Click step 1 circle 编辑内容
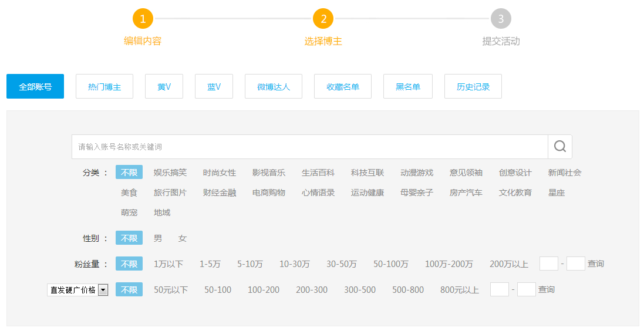644x331 pixels. pyautogui.click(x=143, y=19)
